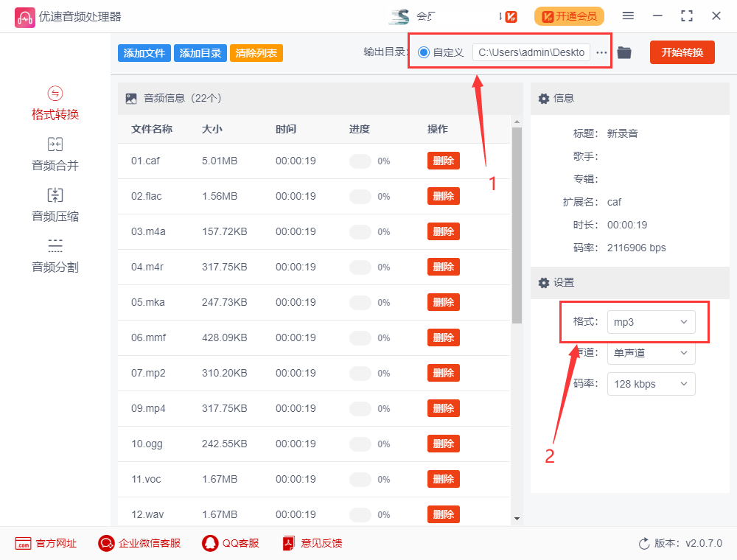Click the 文件名称 column header
The height and width of the screenshot is (560, 737).
click(x=152, y=129)
